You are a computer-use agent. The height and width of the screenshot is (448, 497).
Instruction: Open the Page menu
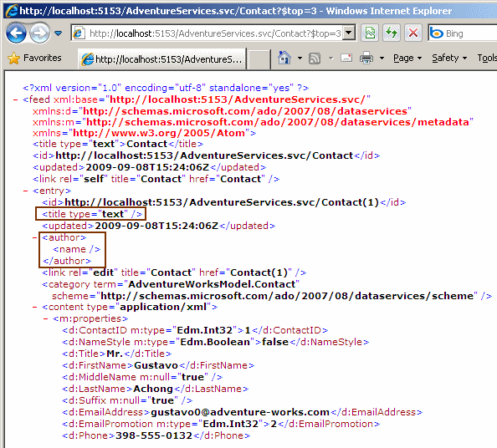[407, 58]
